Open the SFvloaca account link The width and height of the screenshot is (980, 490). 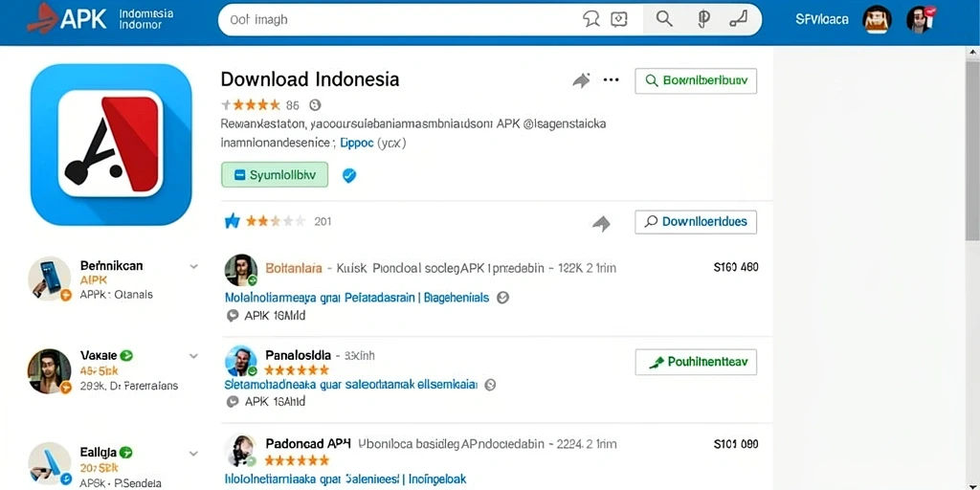click(x=822, y=19)
